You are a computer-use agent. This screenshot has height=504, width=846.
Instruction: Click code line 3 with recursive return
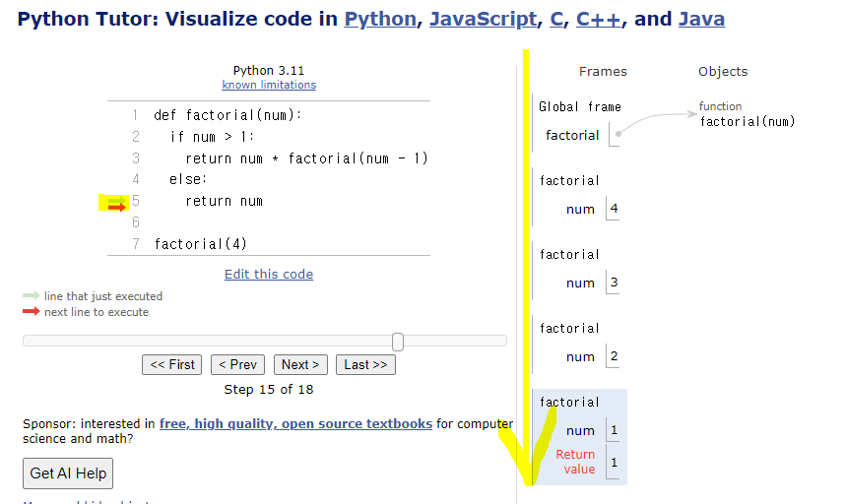coord(306,158)
